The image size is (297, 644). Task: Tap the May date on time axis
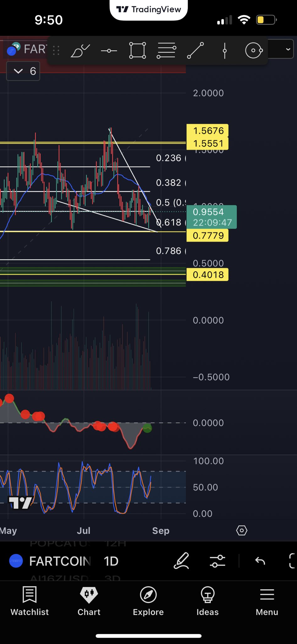8,531
